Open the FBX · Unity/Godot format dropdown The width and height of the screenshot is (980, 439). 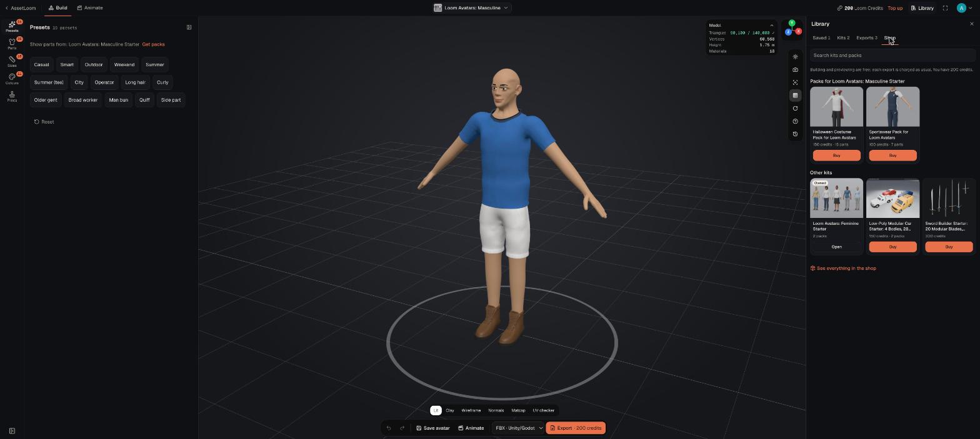(519, 428)
